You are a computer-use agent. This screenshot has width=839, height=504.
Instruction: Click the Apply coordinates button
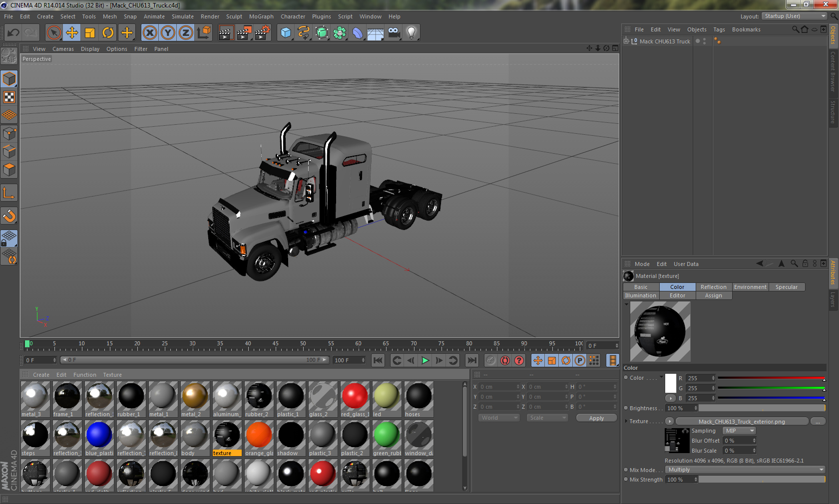click(x=596, y=418)
